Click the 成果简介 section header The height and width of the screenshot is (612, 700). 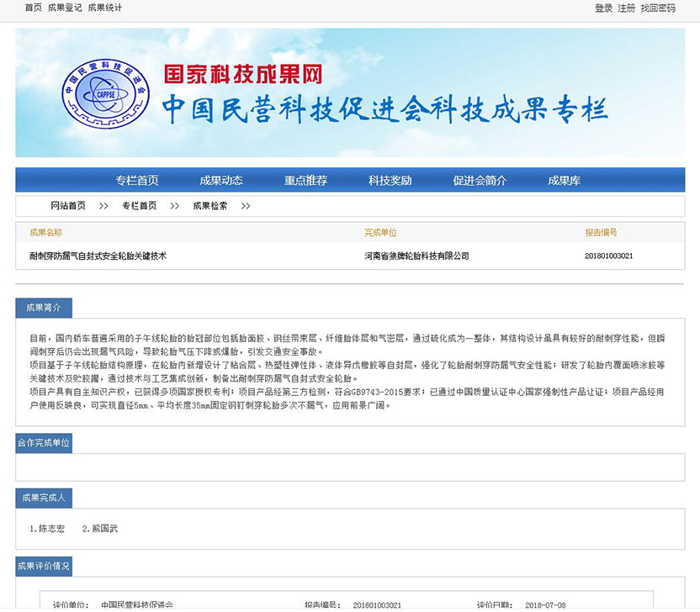(44, 308)
